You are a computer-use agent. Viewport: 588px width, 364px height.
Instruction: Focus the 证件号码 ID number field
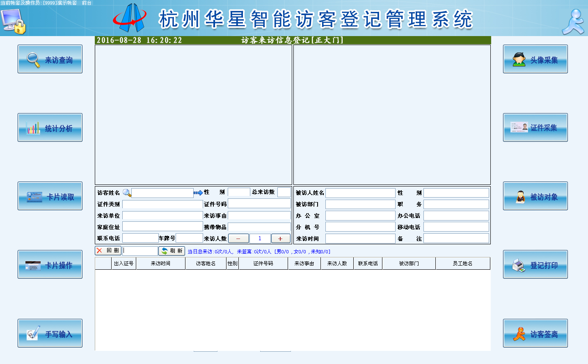pos(259,203)
